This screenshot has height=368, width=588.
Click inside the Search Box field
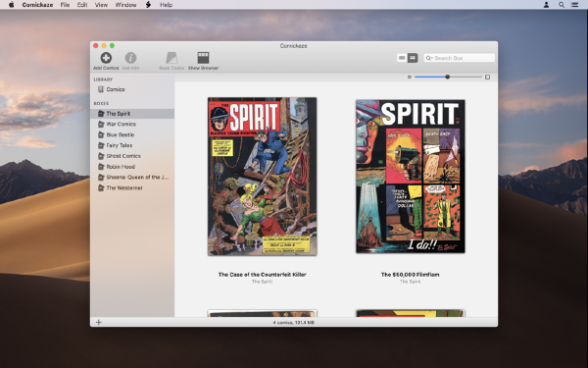(460, 58)
